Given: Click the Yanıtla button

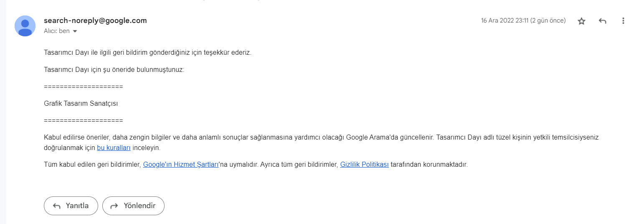Looking at the screenshot, I should point(71,206).
